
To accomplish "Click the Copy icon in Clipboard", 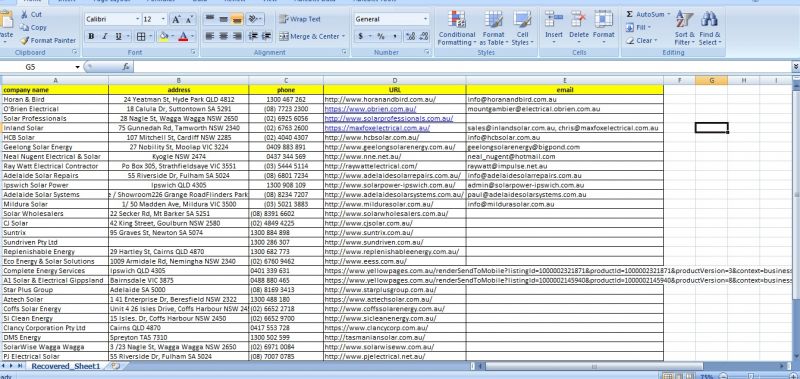I will (x=23, y=28).
